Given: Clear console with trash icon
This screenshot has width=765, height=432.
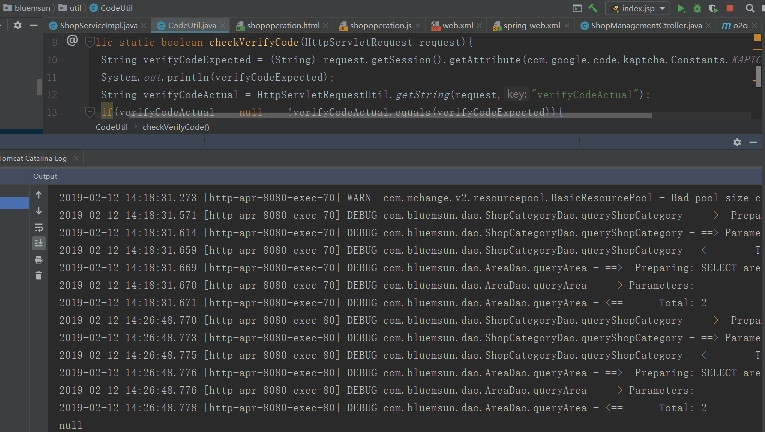Looking at the screenshot, I should click(x=39, y=276).
